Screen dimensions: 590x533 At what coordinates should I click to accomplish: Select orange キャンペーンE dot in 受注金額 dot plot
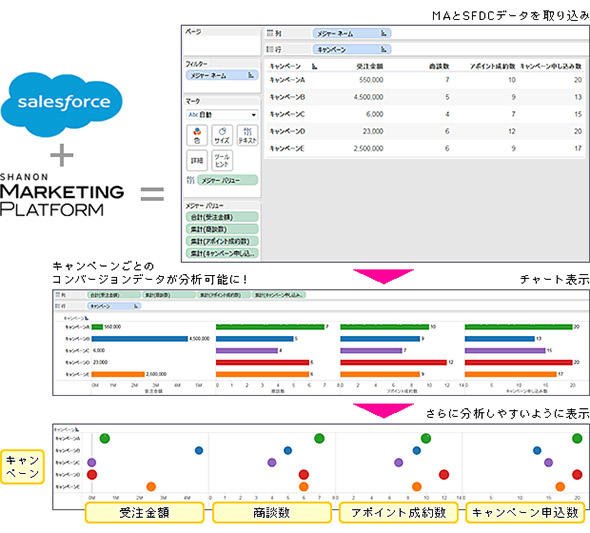[151, 487]
